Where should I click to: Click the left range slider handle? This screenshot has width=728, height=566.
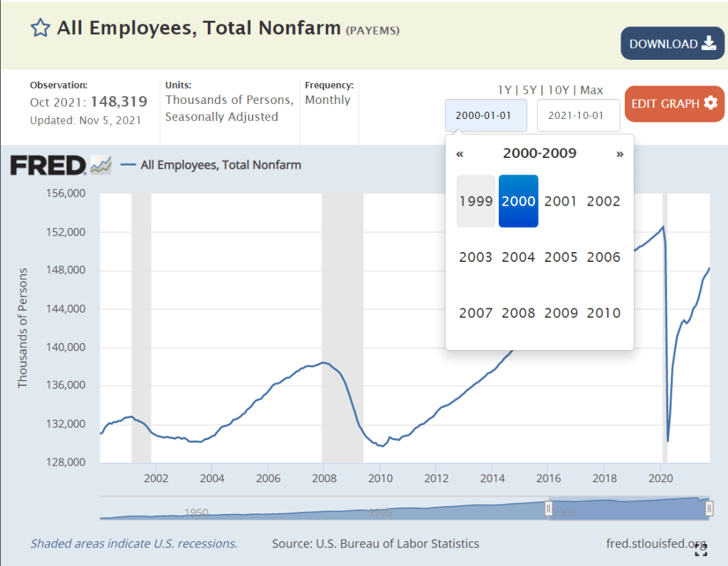(x=548, y=508)
